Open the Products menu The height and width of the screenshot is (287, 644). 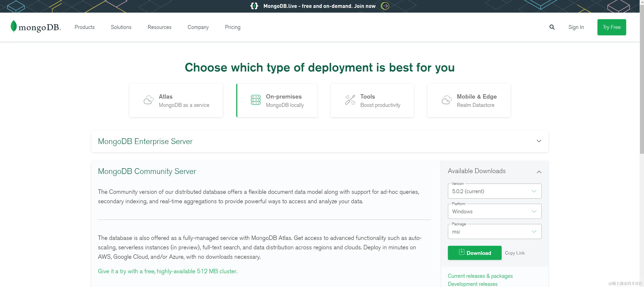[x=85, y=27]
